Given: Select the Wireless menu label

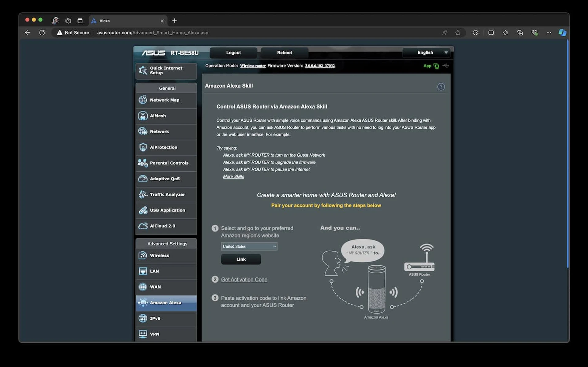Looking at the screenshot, I should tap(159, 255).
